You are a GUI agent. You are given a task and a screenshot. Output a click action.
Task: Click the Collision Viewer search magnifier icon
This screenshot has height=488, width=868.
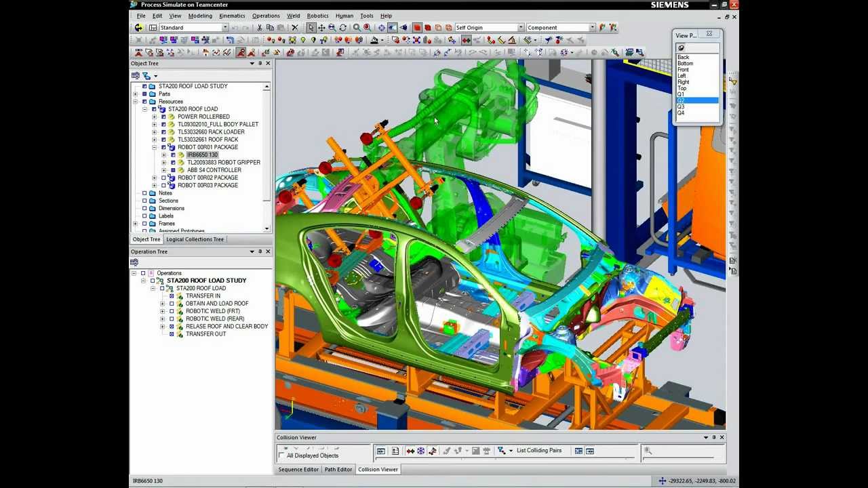tap(648, 451)
